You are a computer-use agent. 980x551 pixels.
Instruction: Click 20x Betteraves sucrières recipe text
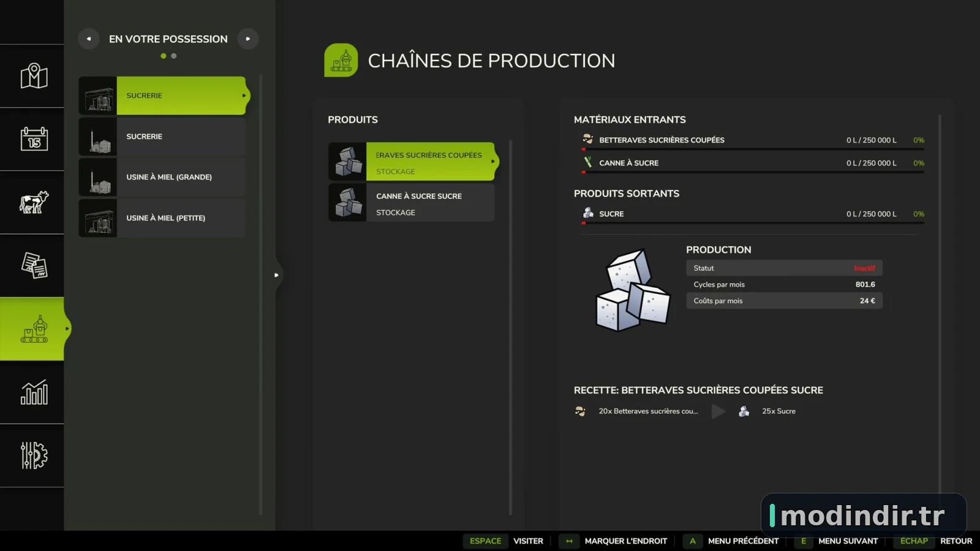(x=648, y=411)
